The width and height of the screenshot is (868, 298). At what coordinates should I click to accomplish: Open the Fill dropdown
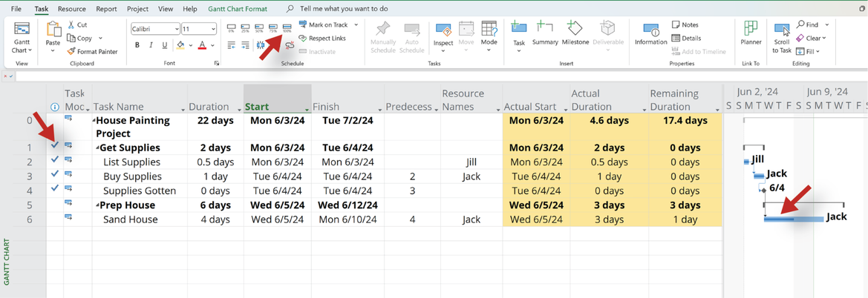[808, 51]
